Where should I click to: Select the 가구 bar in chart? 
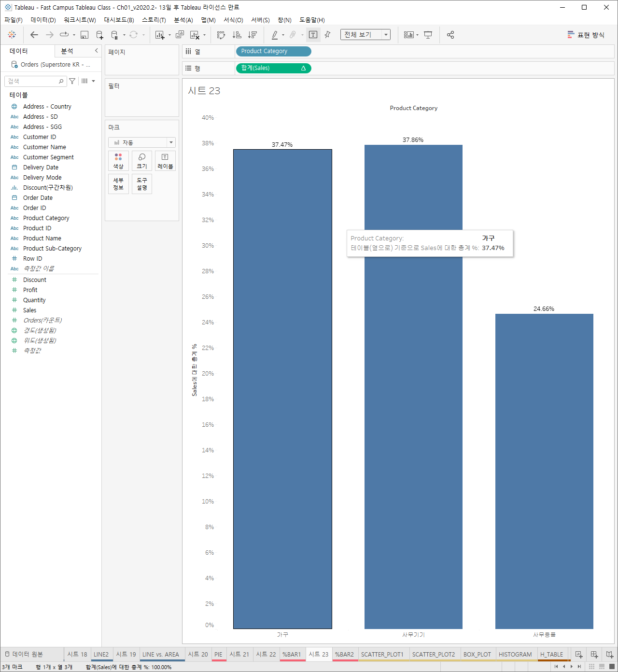tap(282, 389)
